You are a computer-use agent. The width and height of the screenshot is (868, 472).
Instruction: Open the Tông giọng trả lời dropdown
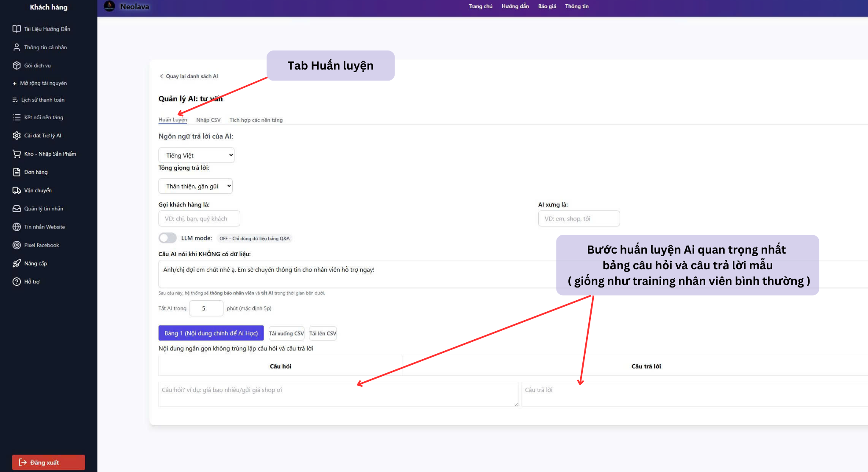pyautogui.click(x=195, y=186)
